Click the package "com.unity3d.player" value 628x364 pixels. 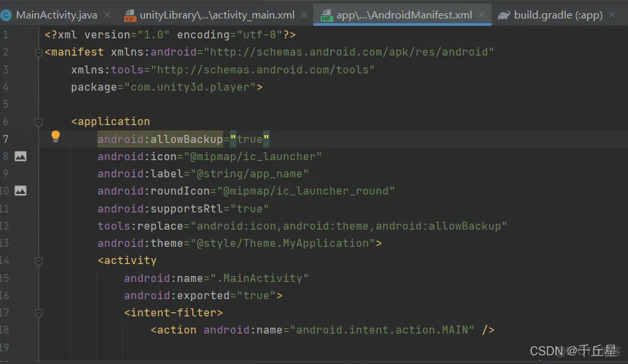click(x=190, y=87)
